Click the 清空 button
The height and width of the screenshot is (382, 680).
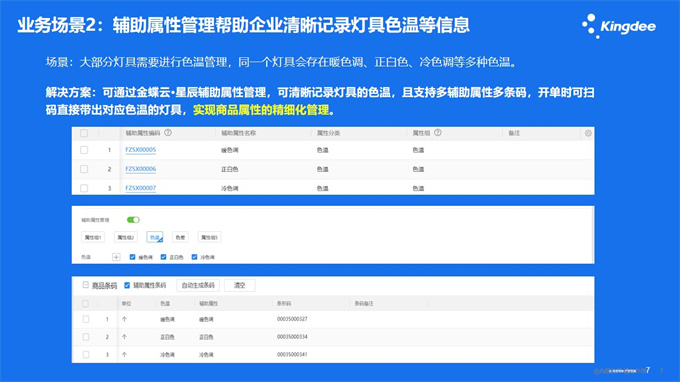(240, 285)
